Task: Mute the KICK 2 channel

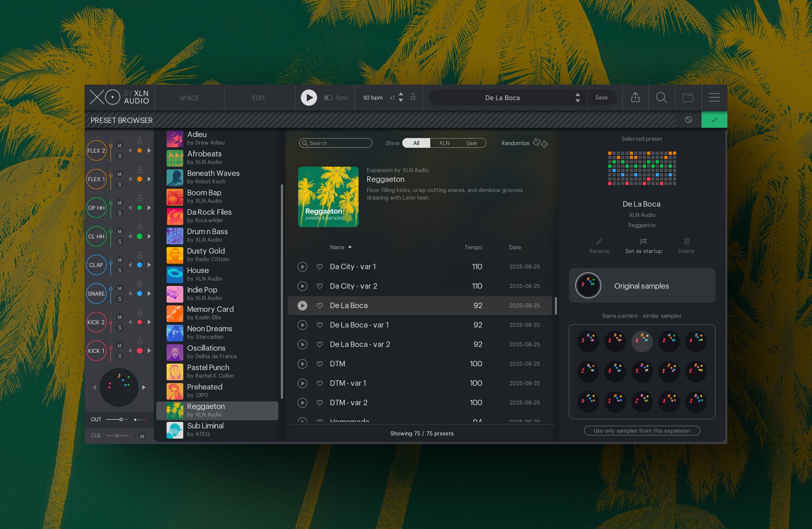Action: pyautogui.click(x=120, y=317)
